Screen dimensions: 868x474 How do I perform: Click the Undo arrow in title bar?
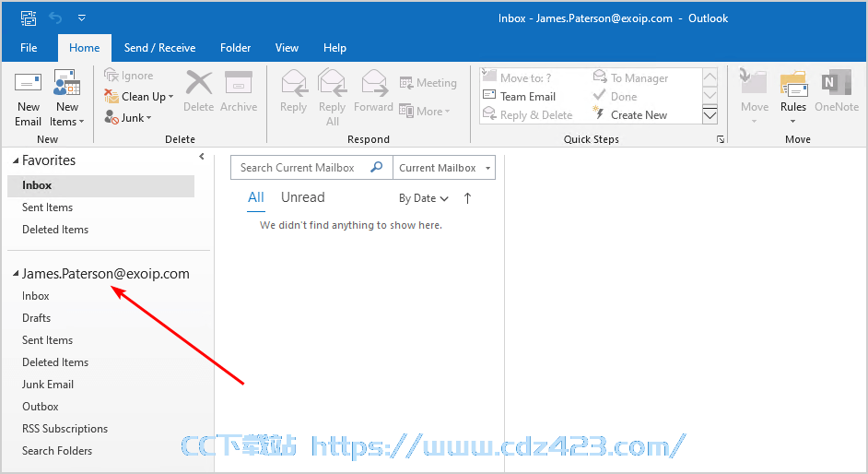pos(55,18)
